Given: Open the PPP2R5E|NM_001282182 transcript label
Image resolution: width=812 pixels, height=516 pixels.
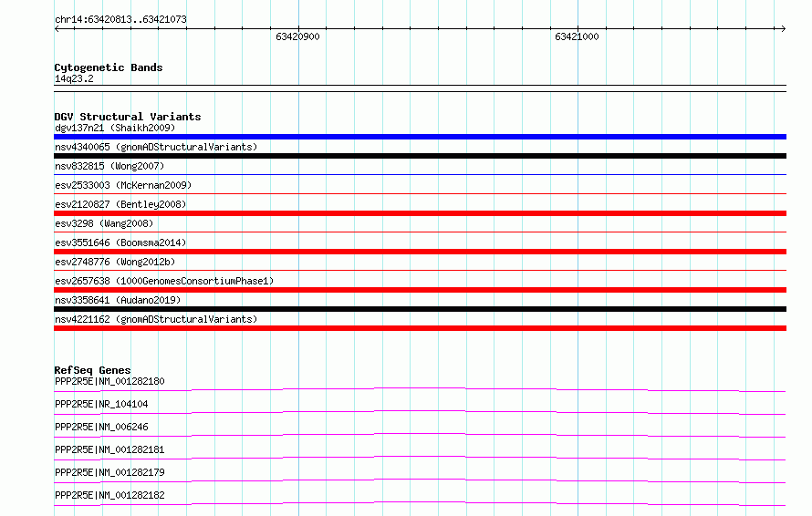Looking at the screenshot, I should coord(109,495).
